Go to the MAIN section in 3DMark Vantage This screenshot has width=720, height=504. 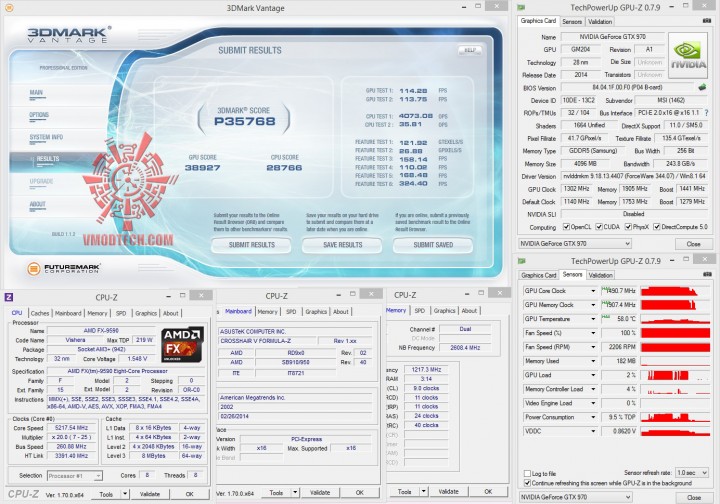tap(36, 92)
